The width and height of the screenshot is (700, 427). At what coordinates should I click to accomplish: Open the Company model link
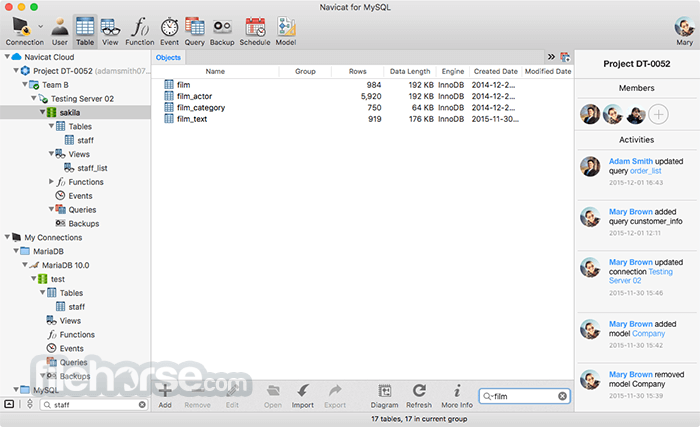coord(649,334)
